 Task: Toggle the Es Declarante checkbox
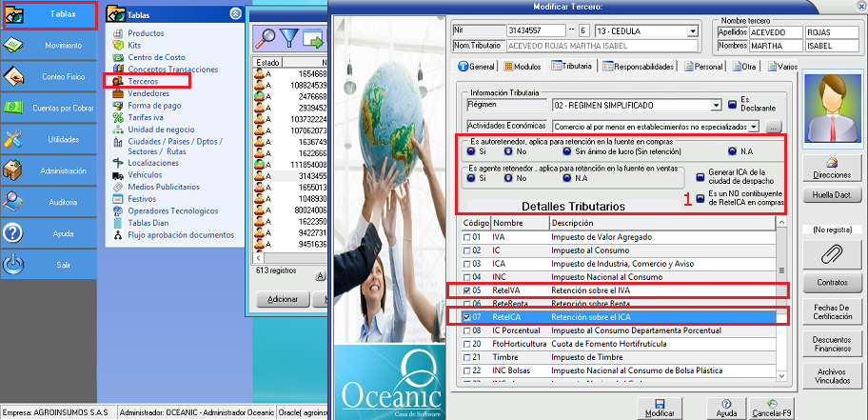click(732, 105)
